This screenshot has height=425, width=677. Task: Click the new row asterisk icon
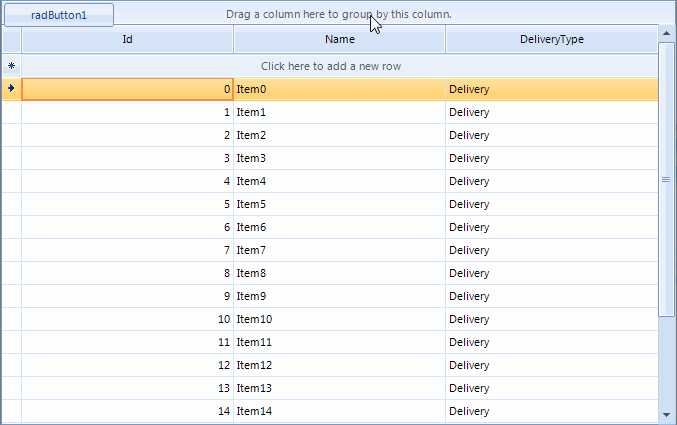coord(11,66)
